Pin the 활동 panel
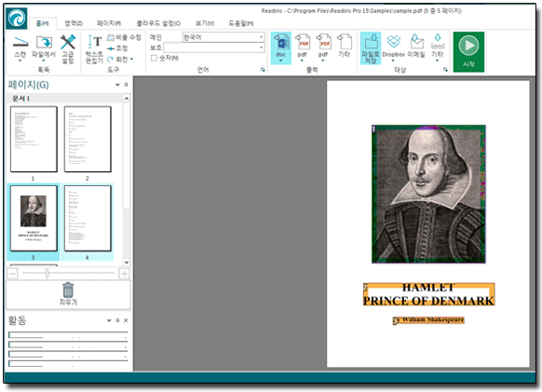This screenshot has height=392, width=542. point(117,320)
